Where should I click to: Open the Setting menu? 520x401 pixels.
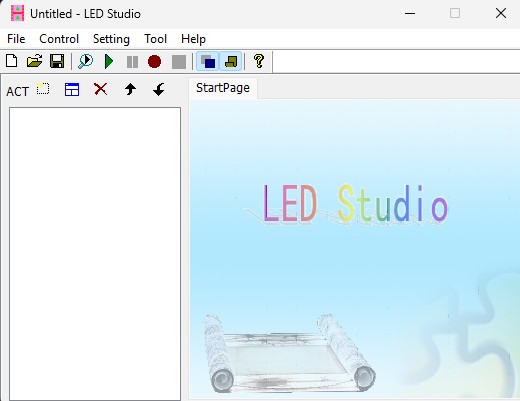pos(111,39)
